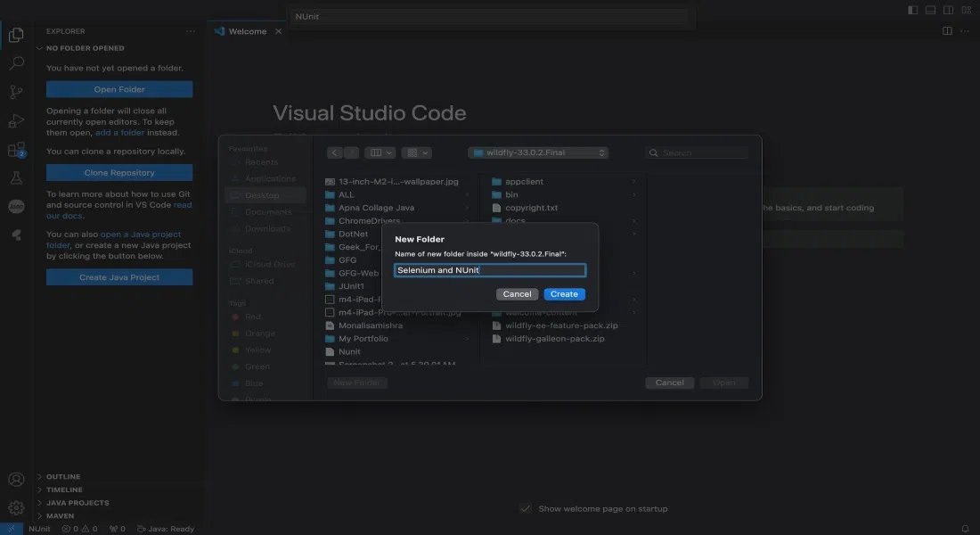
Task: Toggle primary sidebar layout icon
Action: click(912, 10)
